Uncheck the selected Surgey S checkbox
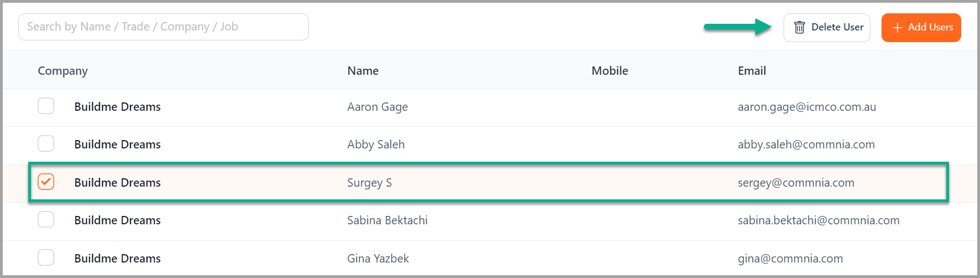The width and height of the screenshot is (980, 278). coord(46,182)
